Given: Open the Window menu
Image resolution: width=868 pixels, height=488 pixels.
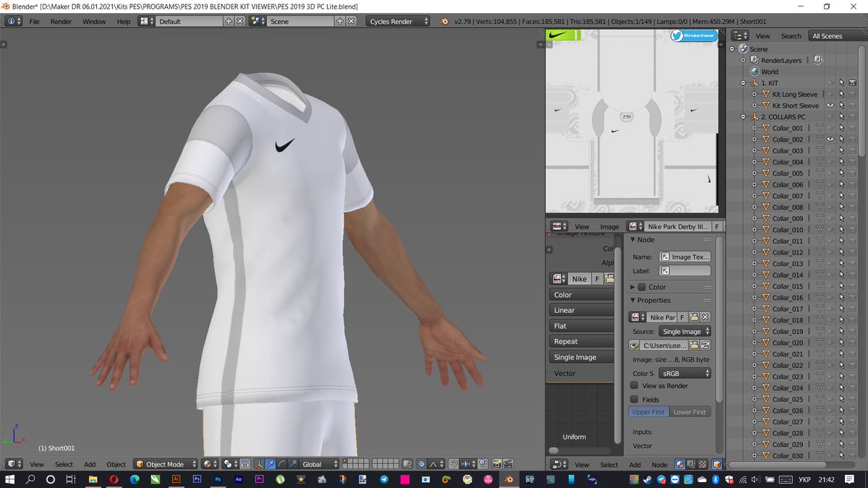Looking at the screenshot, I should pyautogui.click(x=94, y=22).
